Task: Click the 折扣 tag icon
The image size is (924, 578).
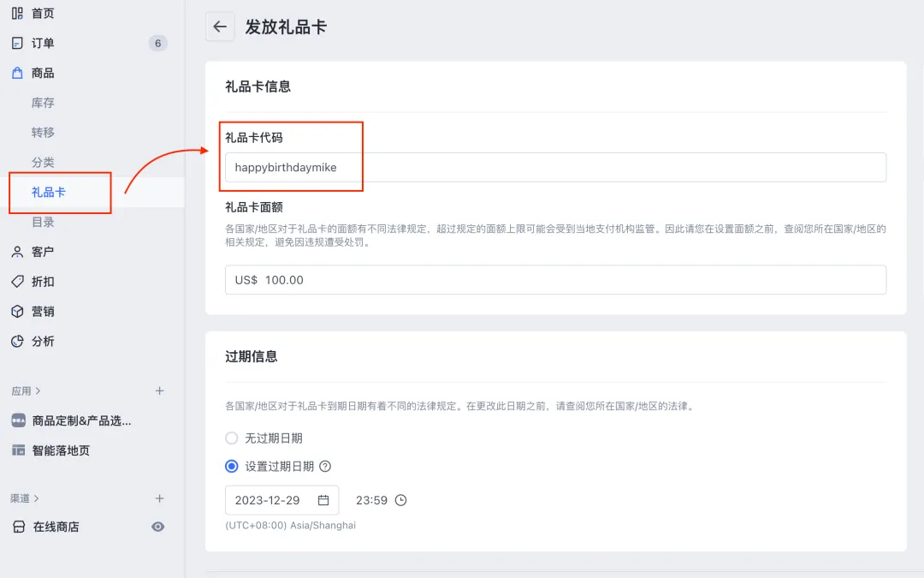Action: click(18, 282)
